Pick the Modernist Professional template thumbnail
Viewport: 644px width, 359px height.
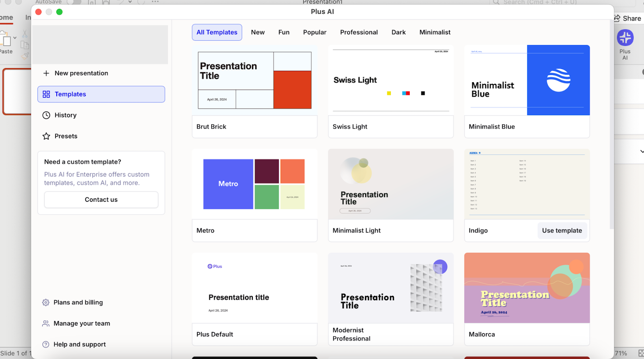point(391,288)
